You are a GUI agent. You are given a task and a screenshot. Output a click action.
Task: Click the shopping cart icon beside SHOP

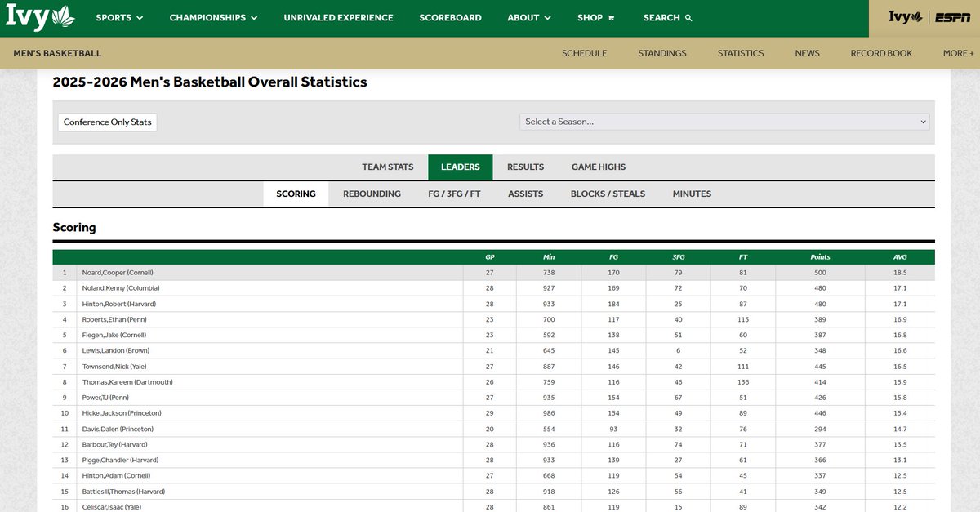tap(611, 18)
